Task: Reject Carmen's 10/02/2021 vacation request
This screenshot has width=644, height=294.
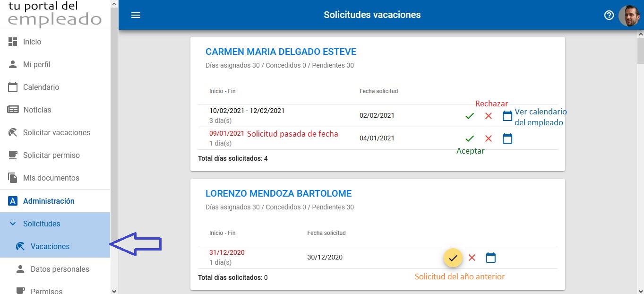Action: coord(489,116)
